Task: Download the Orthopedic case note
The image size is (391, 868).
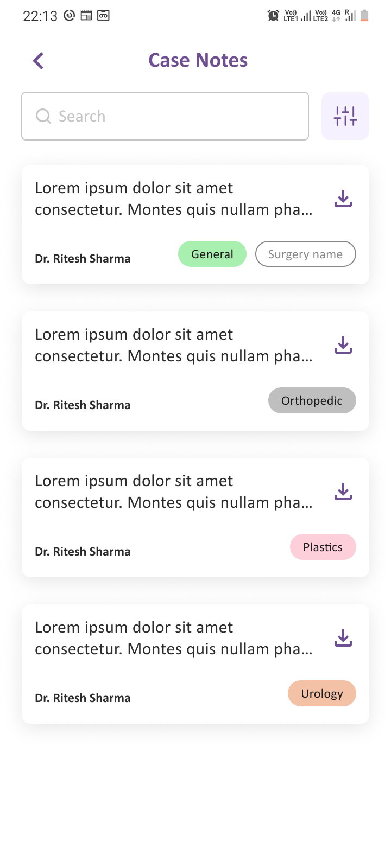Action: [343, 345]
